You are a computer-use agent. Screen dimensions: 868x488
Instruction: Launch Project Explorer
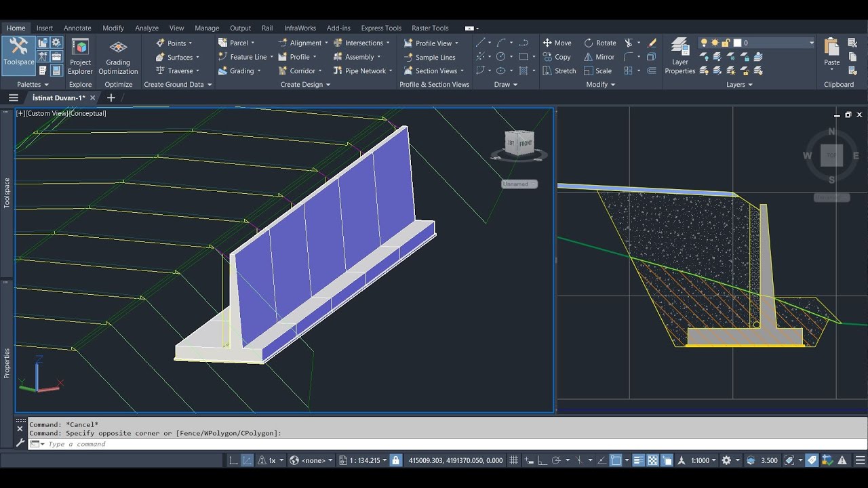pos(80,56)
